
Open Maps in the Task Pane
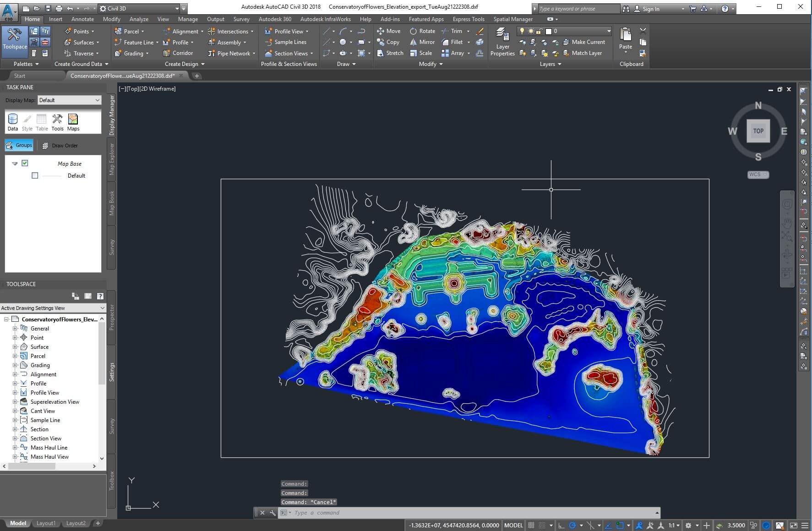tap(73, 120)
